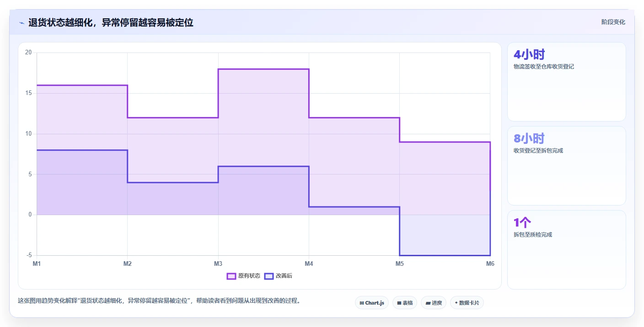The width and height of the screenshot is (644, 327).
Task: Toggle the 原有状态 legend item
Action: click(x=244, y=276)
